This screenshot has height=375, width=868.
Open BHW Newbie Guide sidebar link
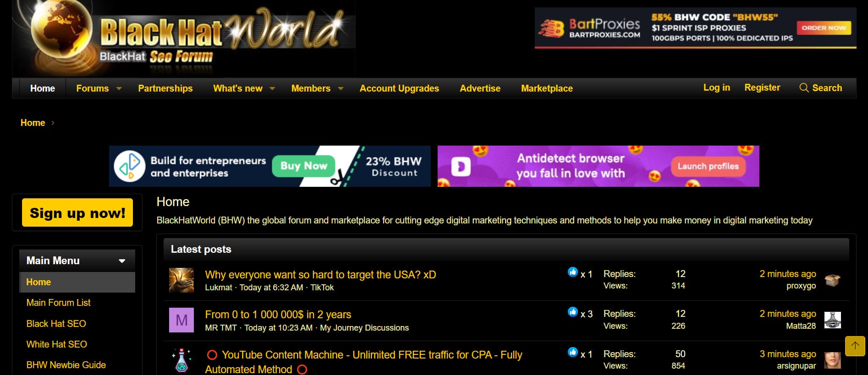pyautogui.click(x=66, y=365)
